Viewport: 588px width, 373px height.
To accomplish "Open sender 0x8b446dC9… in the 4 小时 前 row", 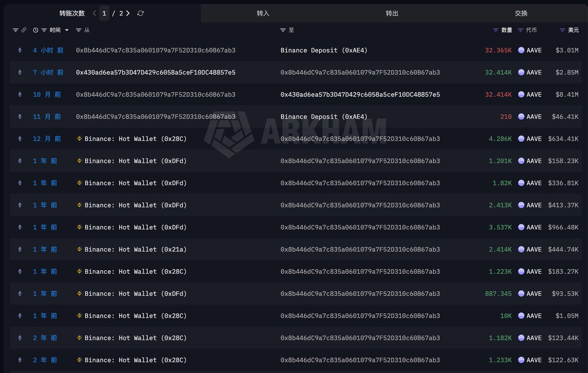I will tap(155, 50).
